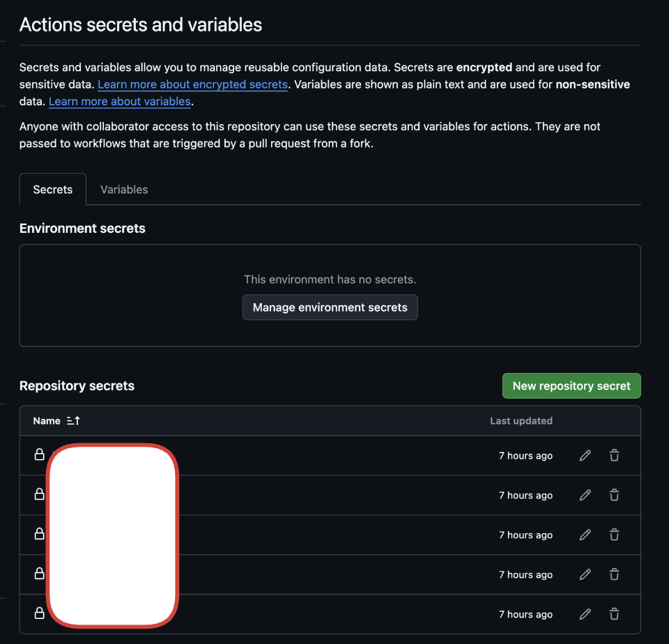669x644 pixels.
Task: Open Learn more about variables link
Action: point(120,102)
